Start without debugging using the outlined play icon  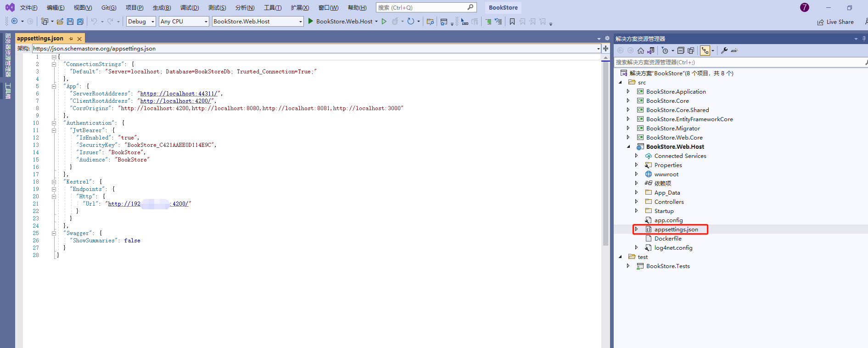tap(384, 21)
